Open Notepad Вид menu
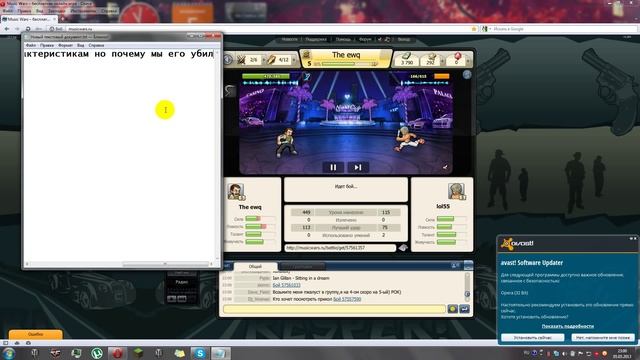This screenshot has width=640, height=360. (80, 45)
